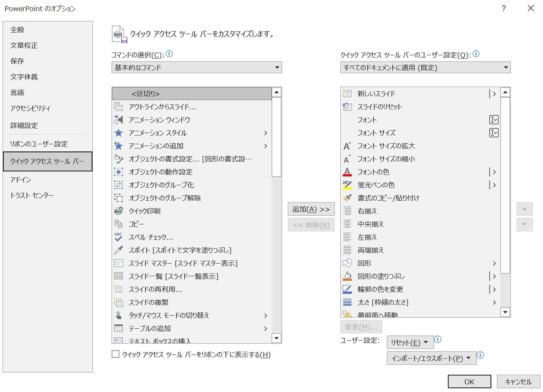The width and height of the screenshot is (543, 392).
Task: Select the 新しいスライド icon in right list
Action: coord(347,94)
